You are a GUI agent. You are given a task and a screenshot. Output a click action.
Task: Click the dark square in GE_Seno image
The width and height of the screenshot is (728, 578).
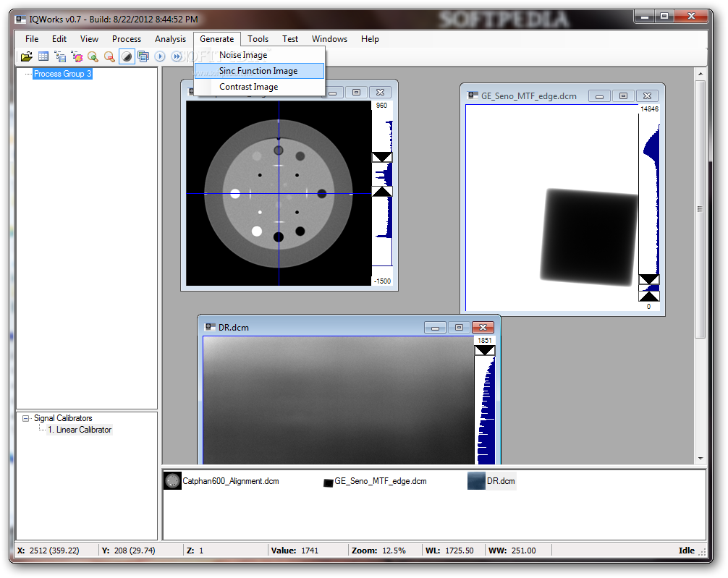[x=589, y=237]
